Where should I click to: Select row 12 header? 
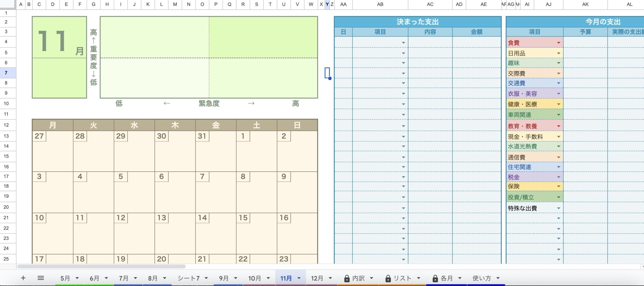(x=6, y=125)
